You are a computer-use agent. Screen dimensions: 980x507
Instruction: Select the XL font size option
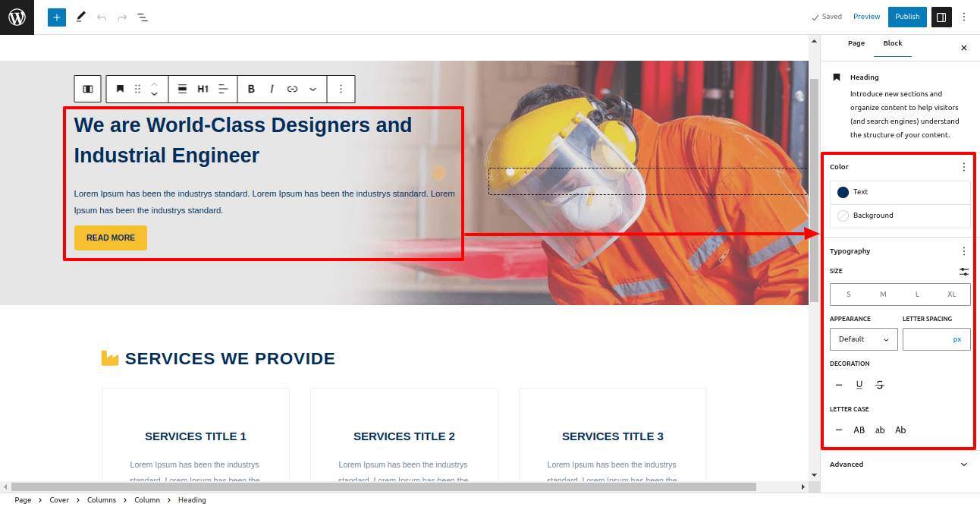click(x=951, y=294)
